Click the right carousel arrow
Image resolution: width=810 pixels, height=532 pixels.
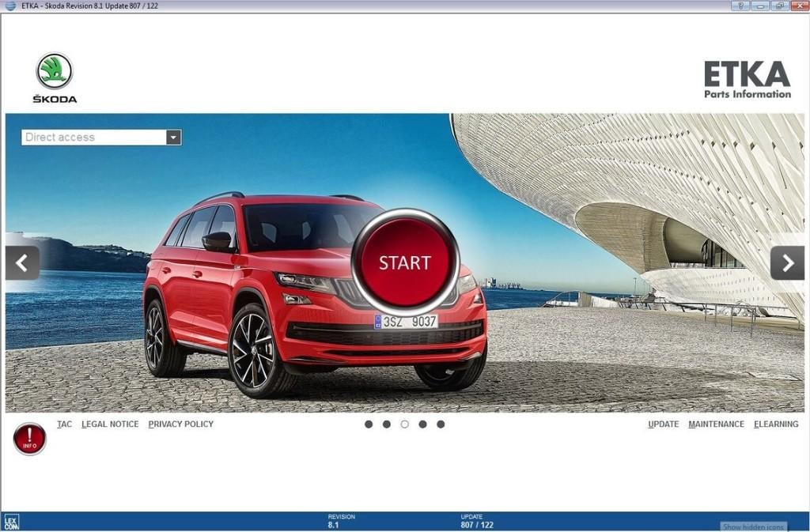[x=788, y=262]
